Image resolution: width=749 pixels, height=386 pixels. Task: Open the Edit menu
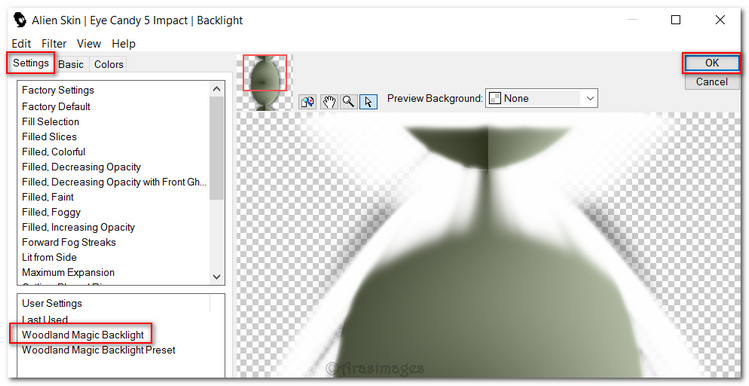tap(21, 43)
